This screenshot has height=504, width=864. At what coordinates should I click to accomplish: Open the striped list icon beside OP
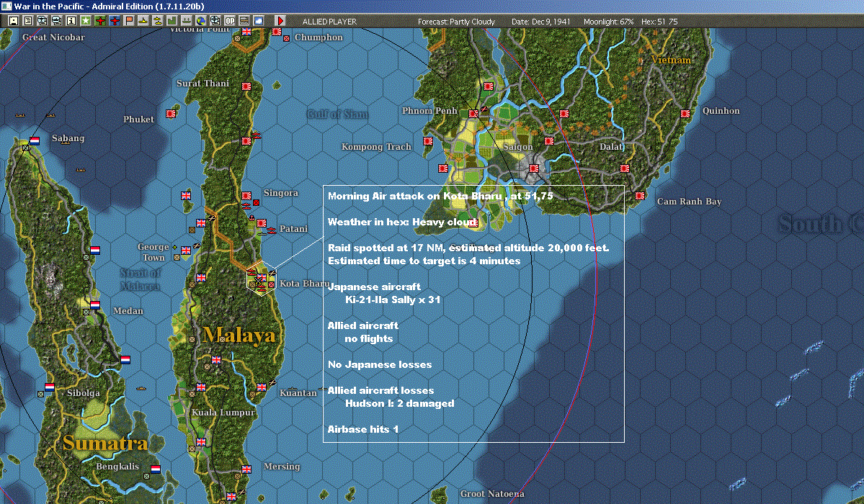click(244, 21)
